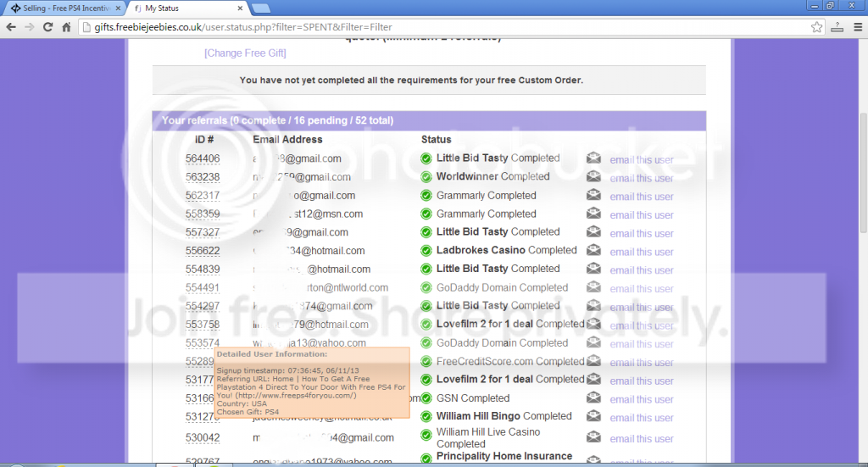Click the green check icon for FreeCreditScore.com
The image size is (868, 467).
[x=426, y=361]
